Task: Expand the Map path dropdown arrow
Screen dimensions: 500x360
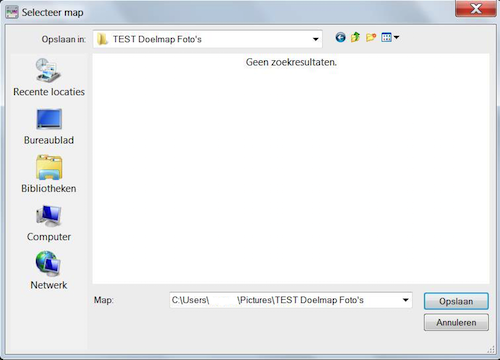Action: [x=405, y=300]
